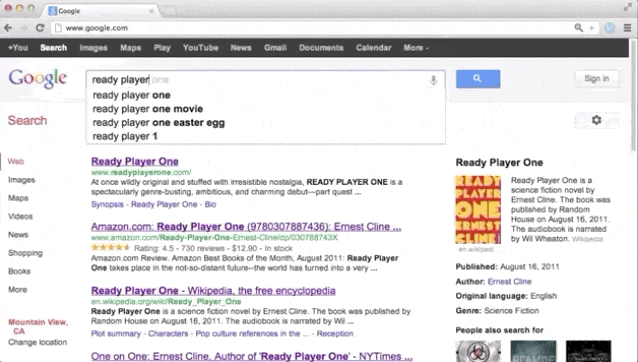Select Maps in left sidebar

click(18, 198)
